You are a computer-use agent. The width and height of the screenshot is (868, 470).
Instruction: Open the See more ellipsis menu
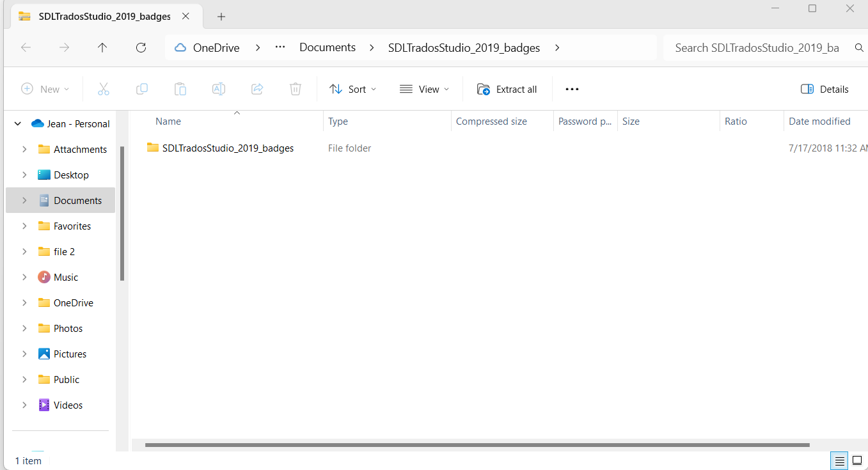(572, 90)
